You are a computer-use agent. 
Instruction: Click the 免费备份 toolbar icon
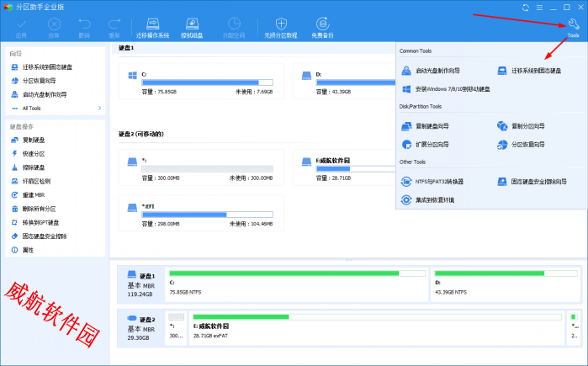pyautogui.click(x=322, y=28)
